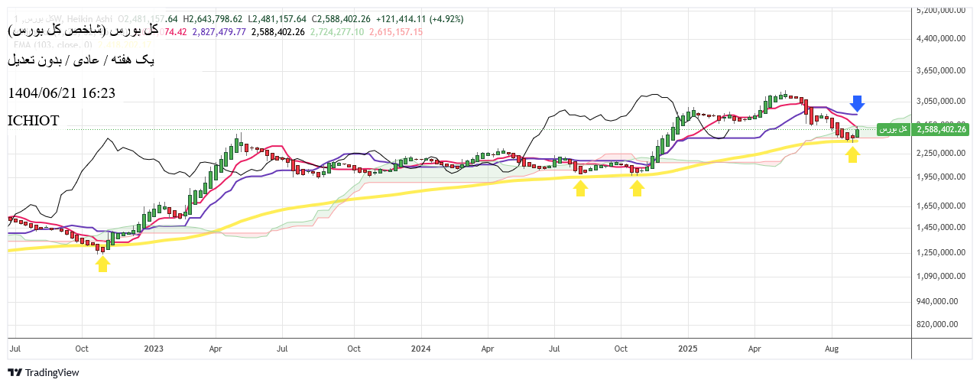980x386 pixels.
Task: Click the 3,650,000.00 price scale label
Action: click(x=943, y=70)
